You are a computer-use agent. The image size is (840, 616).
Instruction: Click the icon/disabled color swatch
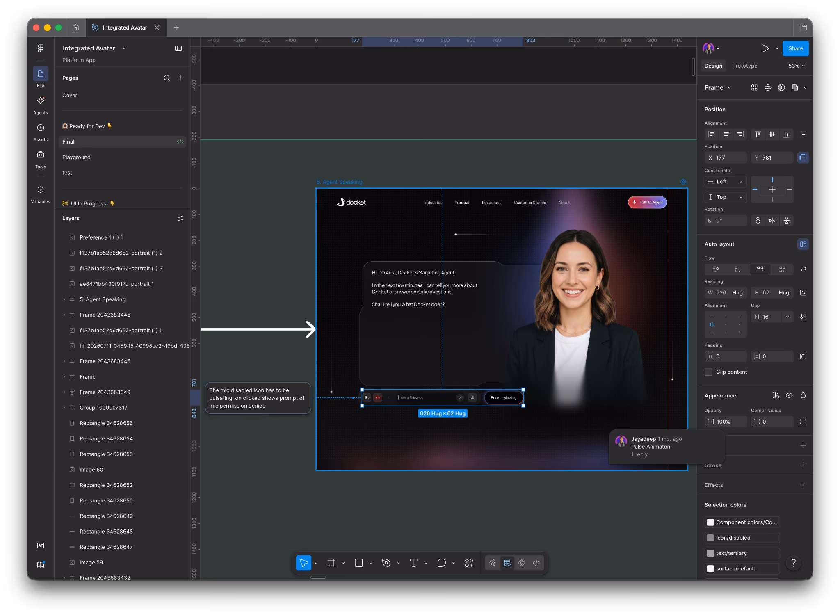point(710,538)
